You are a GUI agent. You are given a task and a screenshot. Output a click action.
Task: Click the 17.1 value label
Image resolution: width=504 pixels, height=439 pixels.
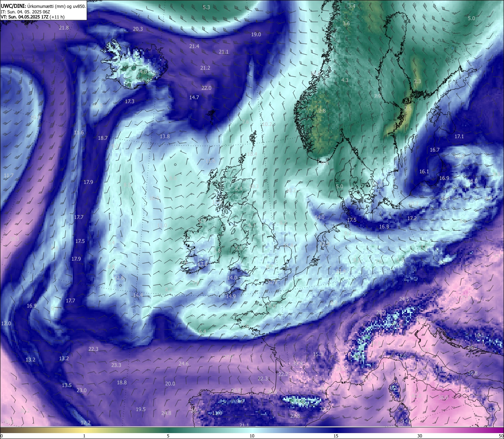[x=459, y=137]
